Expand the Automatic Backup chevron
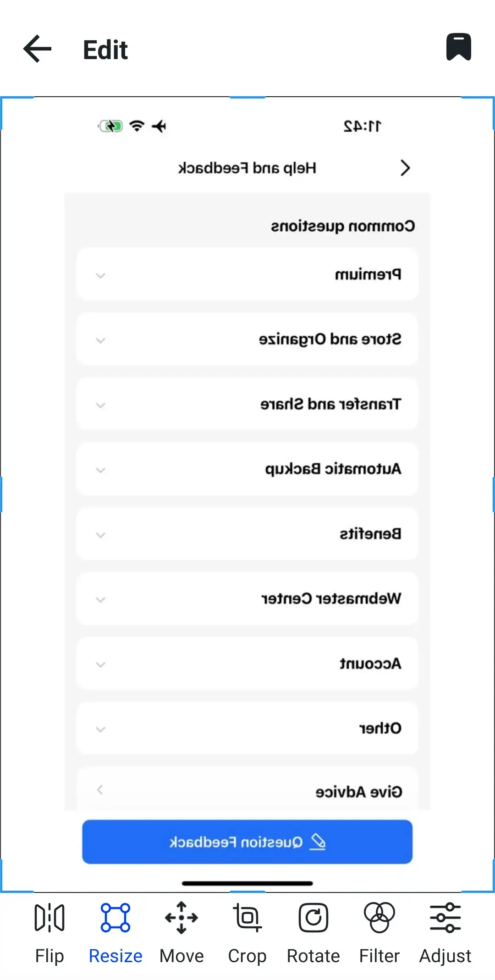 point(100,470)
